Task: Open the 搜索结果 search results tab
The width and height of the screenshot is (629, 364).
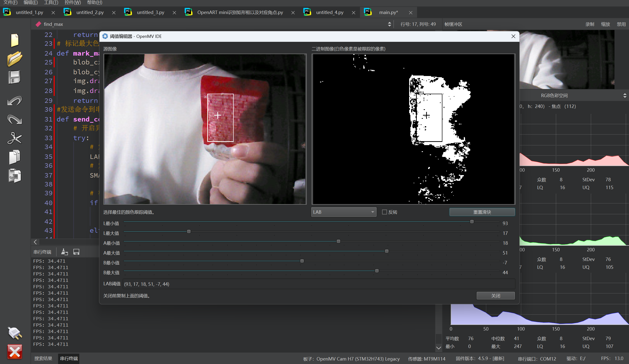Action: coord(43,359)
